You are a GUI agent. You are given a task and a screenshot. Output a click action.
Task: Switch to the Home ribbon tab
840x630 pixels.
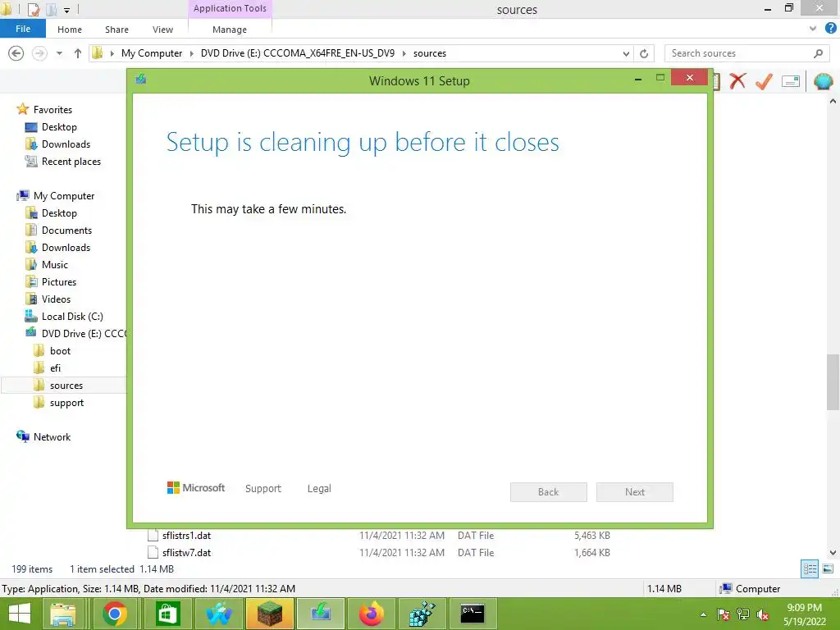point(70,30)
